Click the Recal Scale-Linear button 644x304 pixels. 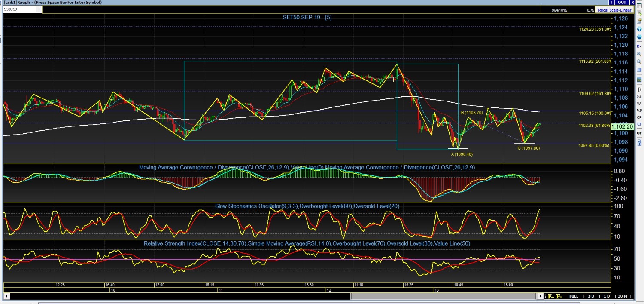coord(615,10)
